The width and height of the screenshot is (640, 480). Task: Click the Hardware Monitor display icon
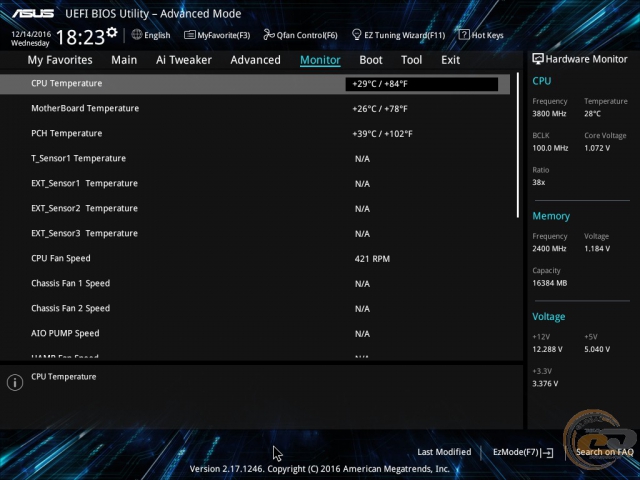click(538, 59)
